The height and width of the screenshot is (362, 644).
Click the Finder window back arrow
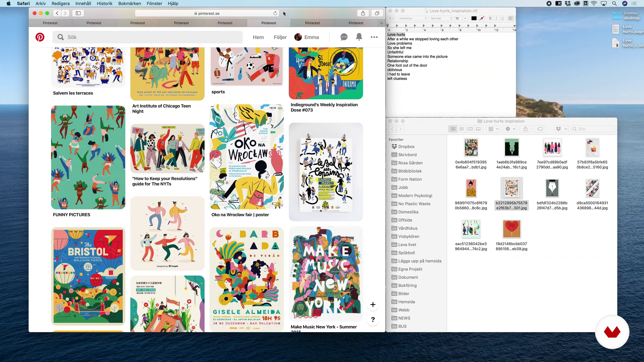tap(392, 129)
